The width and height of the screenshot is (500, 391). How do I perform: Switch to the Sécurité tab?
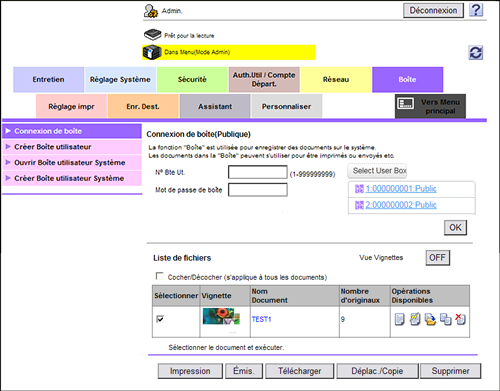(x=192, y=79)
